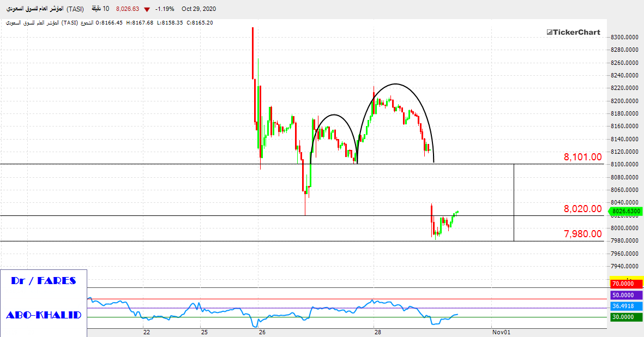Select the TASI index name in header

(45, 9)
